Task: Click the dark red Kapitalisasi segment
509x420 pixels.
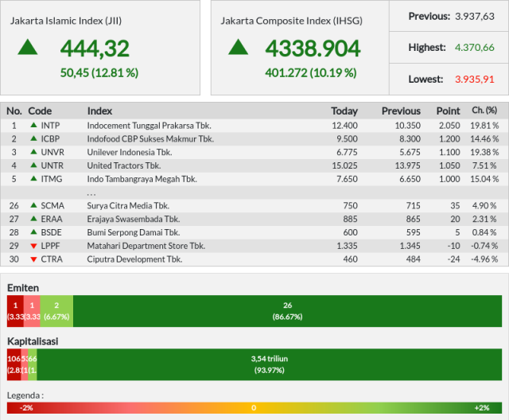Action: [x=14, y=364]
